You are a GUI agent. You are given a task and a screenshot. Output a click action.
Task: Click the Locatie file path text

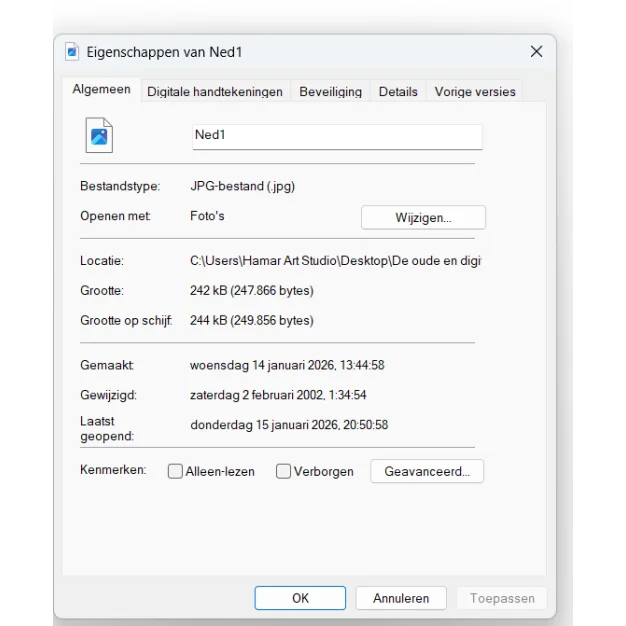click(335, 260)
